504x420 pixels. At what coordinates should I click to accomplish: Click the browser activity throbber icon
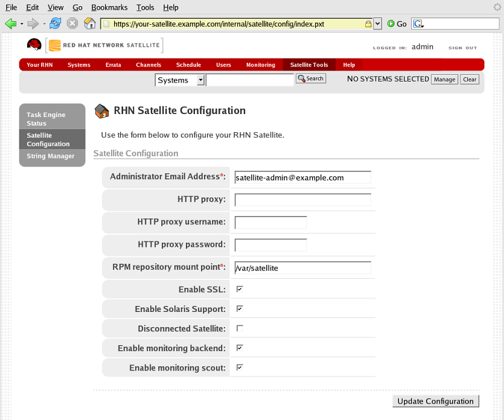[x=497, y=7]
